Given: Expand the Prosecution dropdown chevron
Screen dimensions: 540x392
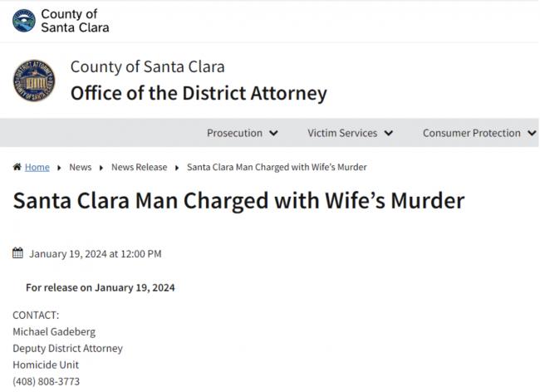Looking at the screenshot, I should pos(274,133).
